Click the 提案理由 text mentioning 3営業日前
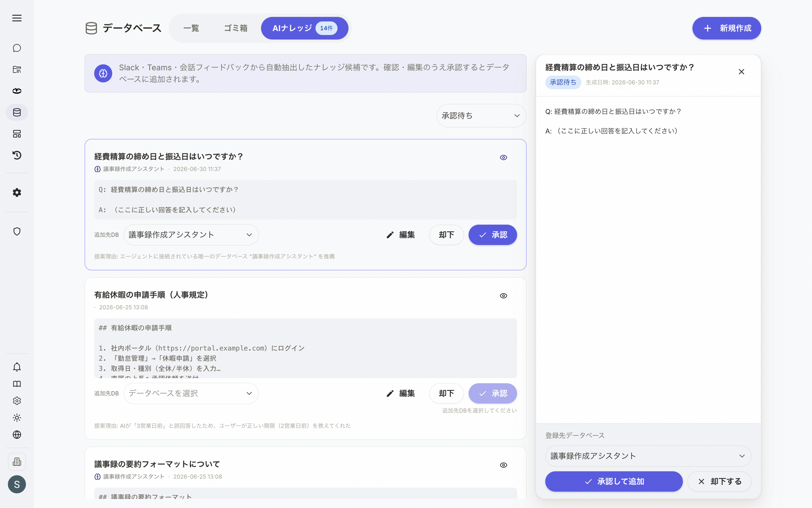Image resolution: width=812 pixels, height=508 pixels. tap(222, 426)
